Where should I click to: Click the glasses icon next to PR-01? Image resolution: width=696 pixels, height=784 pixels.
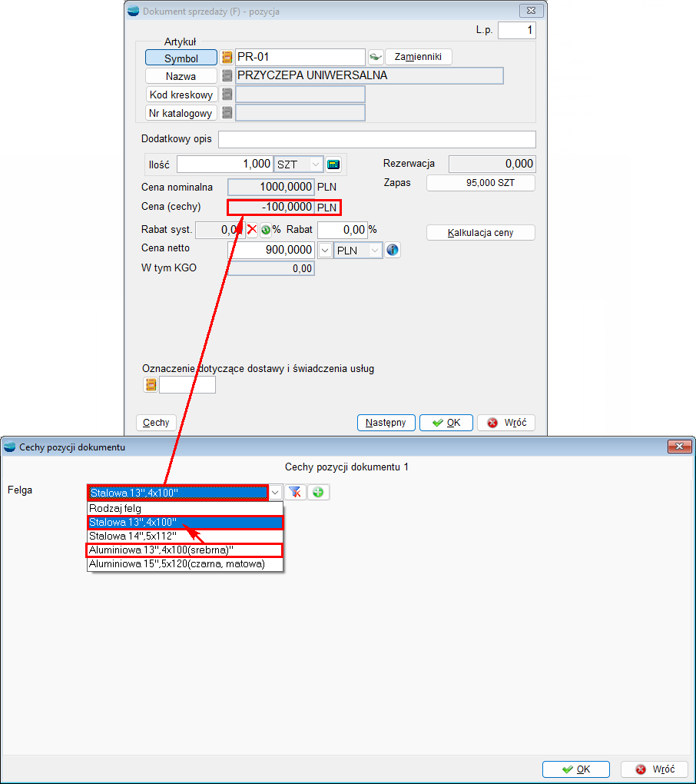[375, 58]
